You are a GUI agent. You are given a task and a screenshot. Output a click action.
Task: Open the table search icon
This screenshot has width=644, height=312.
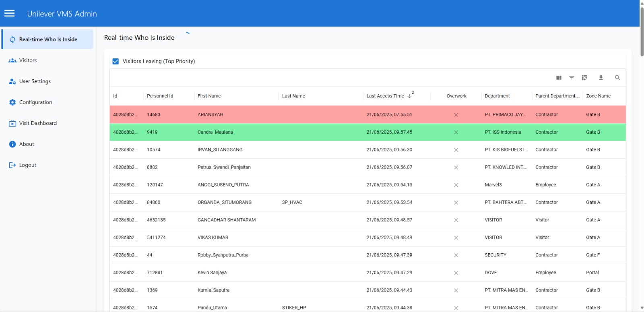coord(617,78)
